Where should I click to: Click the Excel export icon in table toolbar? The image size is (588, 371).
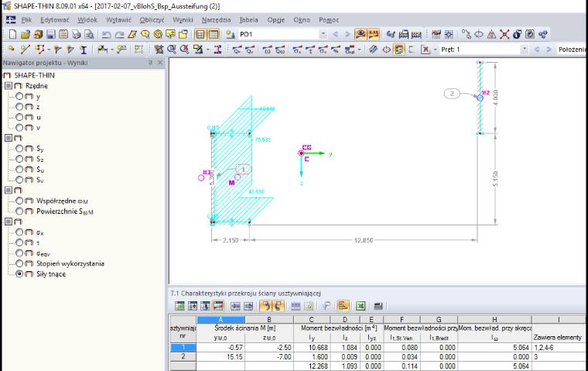(361, 306)
